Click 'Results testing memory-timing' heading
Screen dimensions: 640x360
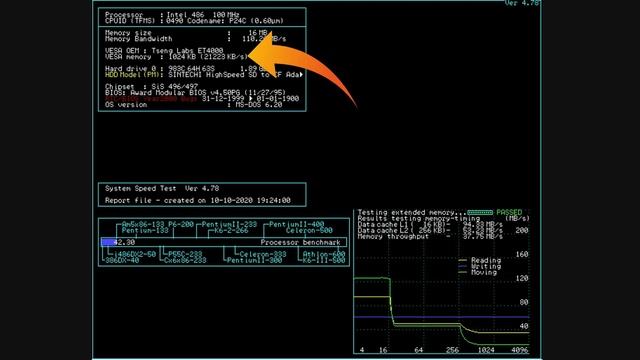point(419,219)
